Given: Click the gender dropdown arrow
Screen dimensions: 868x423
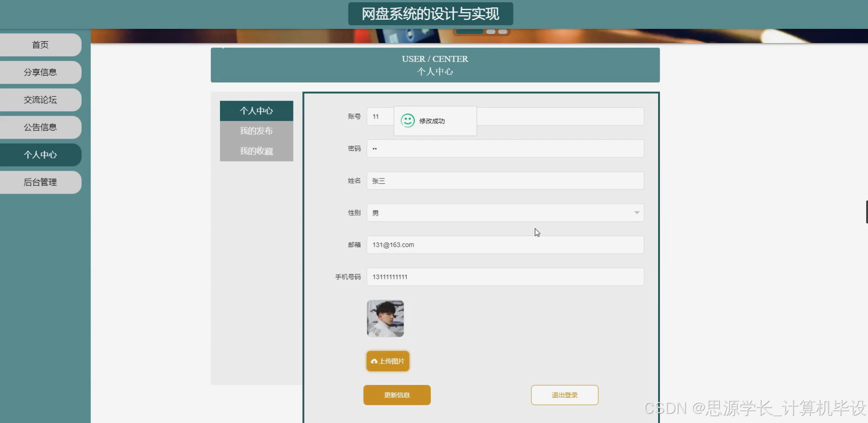Looking at the screenshot, I should [637, 212].
